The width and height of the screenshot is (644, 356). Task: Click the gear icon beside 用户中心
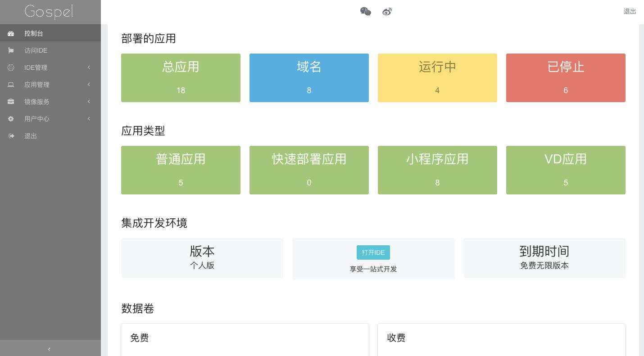11,119
